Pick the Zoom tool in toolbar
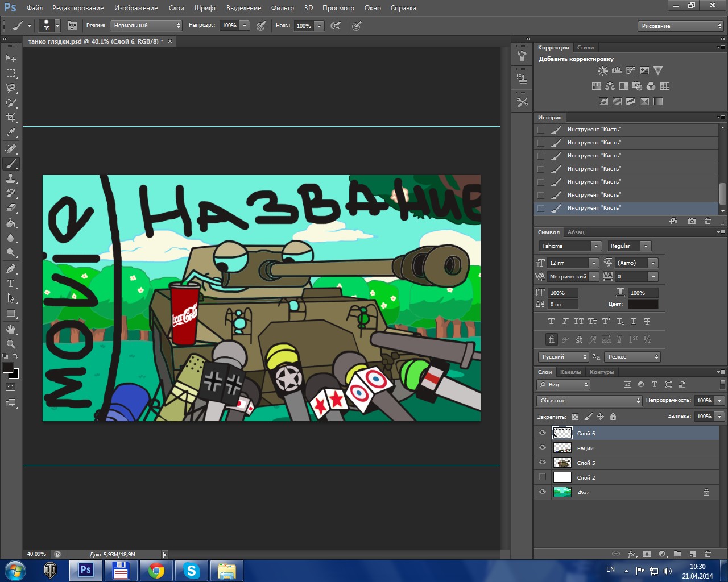 pos(11,344)
